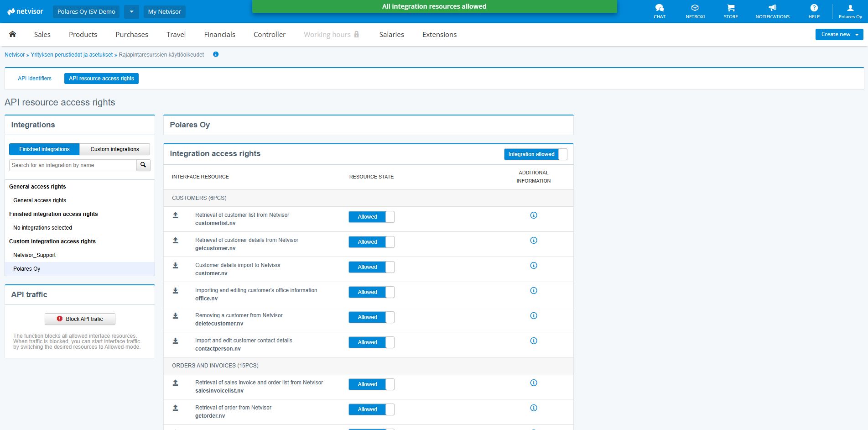Open Netboxi from the top bar

coord(695,11)
